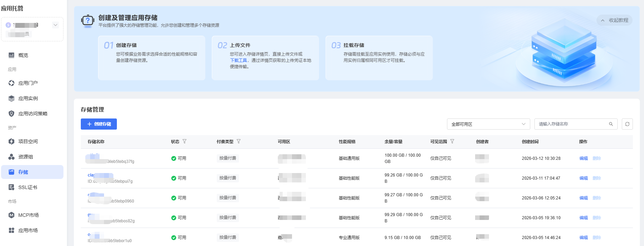Click the Overview (概览) sidebar icon
The image size is (644, 246).
(11, 55)
